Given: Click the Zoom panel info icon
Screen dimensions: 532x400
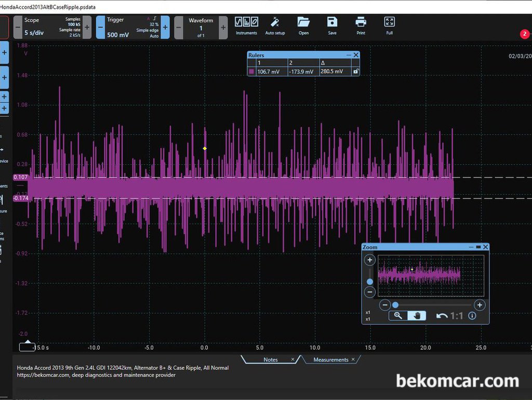Looking at the screenshot, I should click(x=472, y=316).
